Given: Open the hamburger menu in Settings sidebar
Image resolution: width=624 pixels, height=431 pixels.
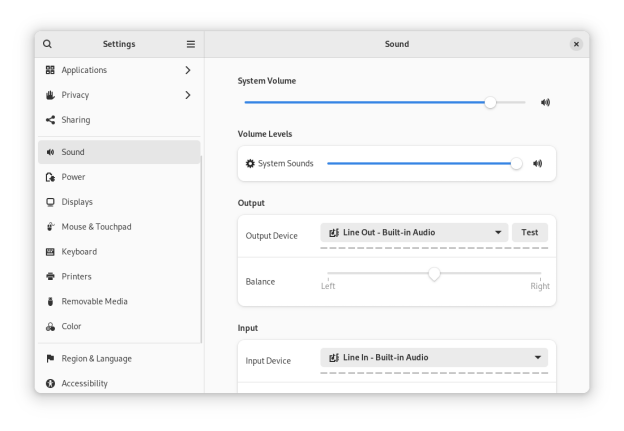Looking at the screenshot, I should [191, 44].
